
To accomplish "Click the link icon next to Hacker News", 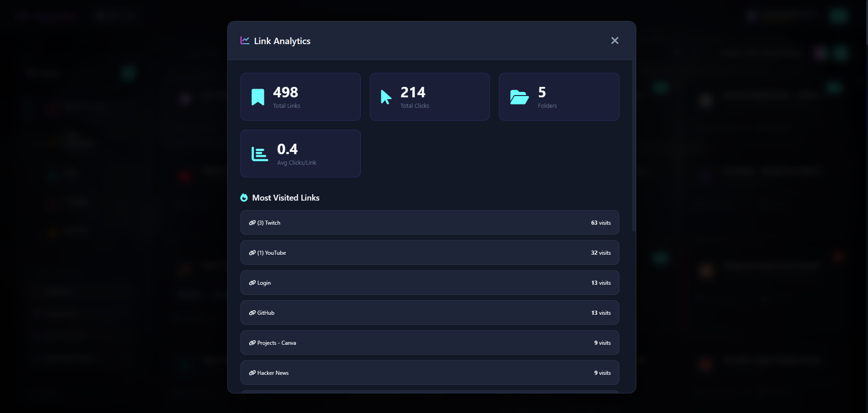I will (x=253, y=373).
